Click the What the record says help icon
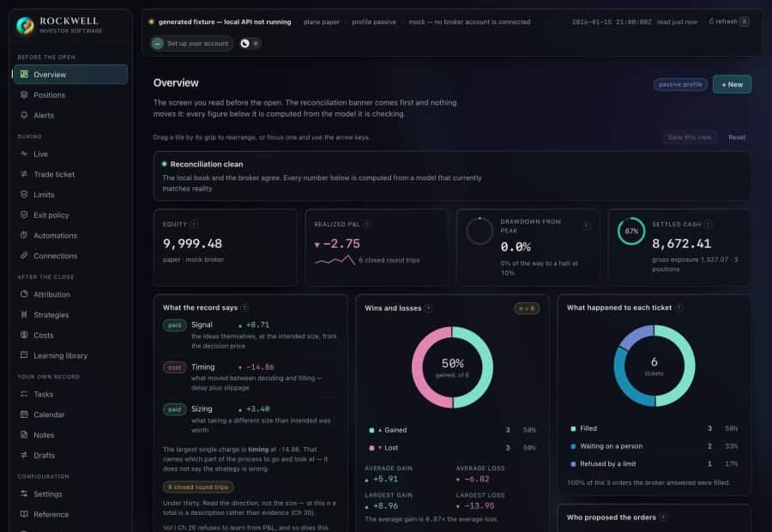 [244, 308]
